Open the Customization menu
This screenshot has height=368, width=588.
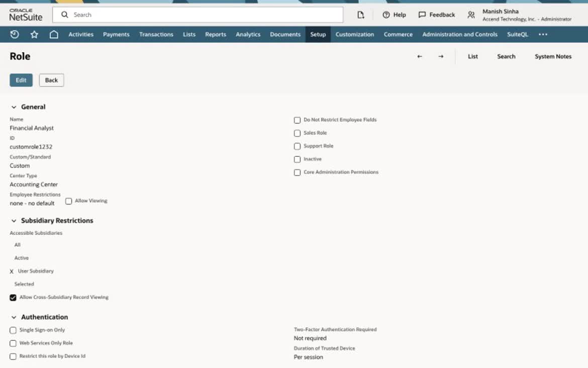354,35
